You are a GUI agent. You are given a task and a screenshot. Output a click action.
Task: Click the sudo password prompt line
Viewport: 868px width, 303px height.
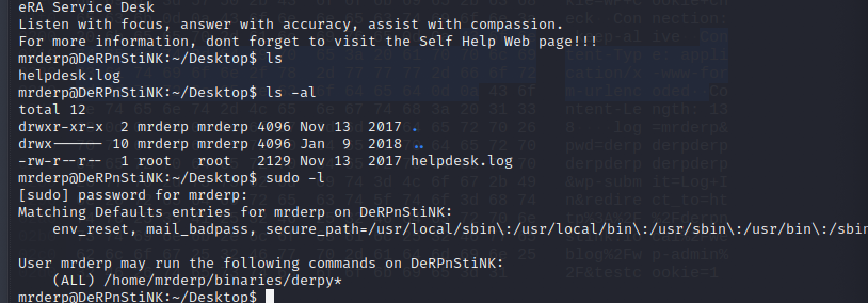pos(133,195)
